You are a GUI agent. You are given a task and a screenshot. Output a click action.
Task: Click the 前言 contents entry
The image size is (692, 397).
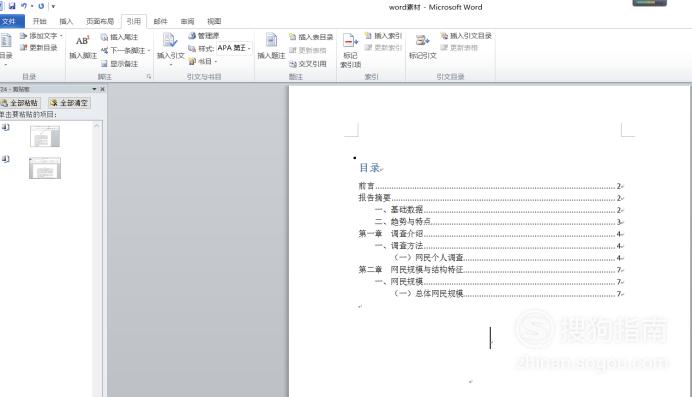491,186
